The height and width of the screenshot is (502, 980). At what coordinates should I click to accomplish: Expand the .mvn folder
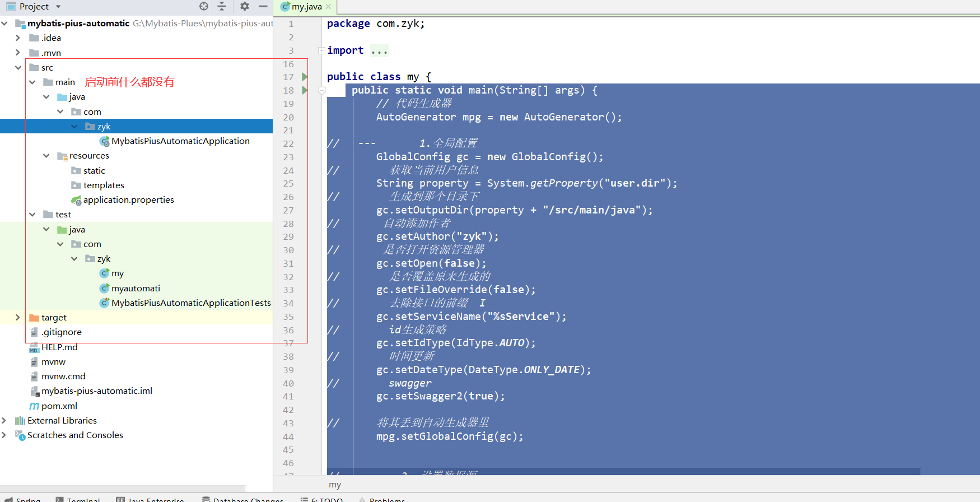pos(18,53)
